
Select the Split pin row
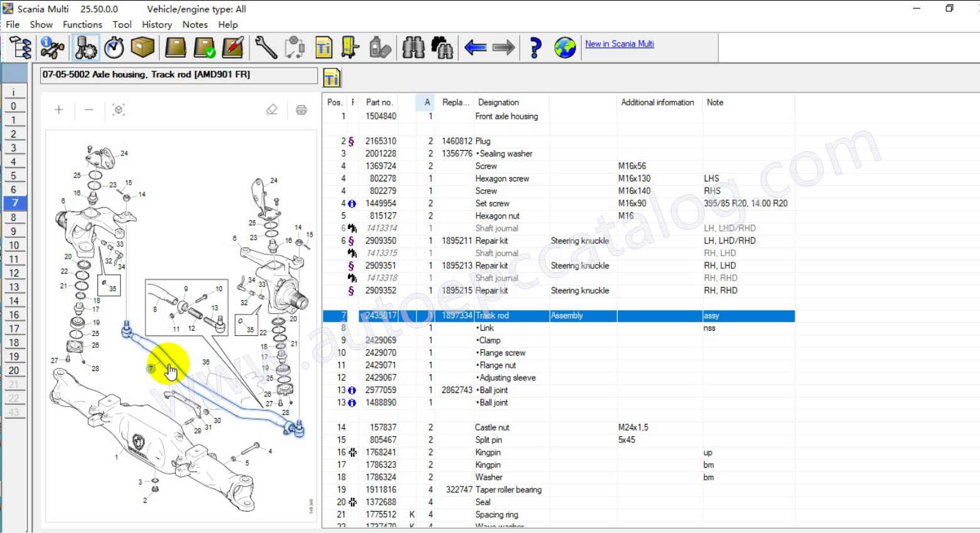click(558, 440)
